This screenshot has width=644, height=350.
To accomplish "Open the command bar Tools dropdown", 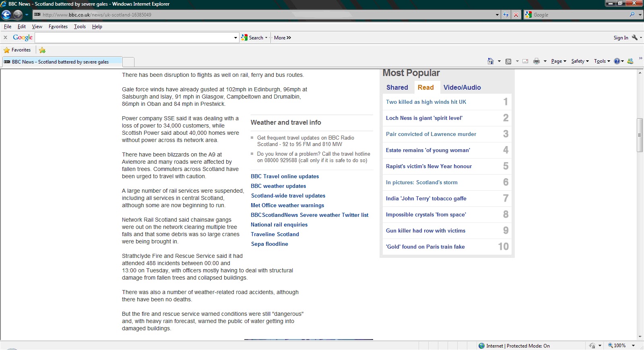I will click(x=602, y=61).
